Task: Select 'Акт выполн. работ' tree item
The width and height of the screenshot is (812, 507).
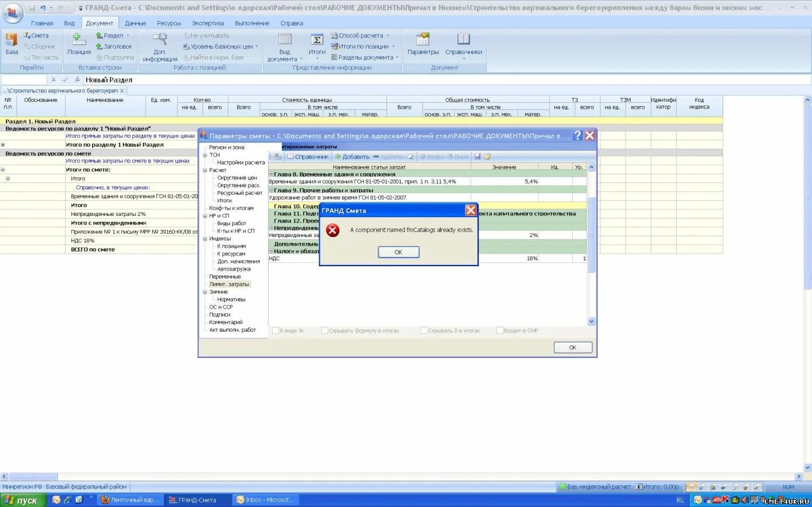Action: pyautogui.click(x=233, y=330)
